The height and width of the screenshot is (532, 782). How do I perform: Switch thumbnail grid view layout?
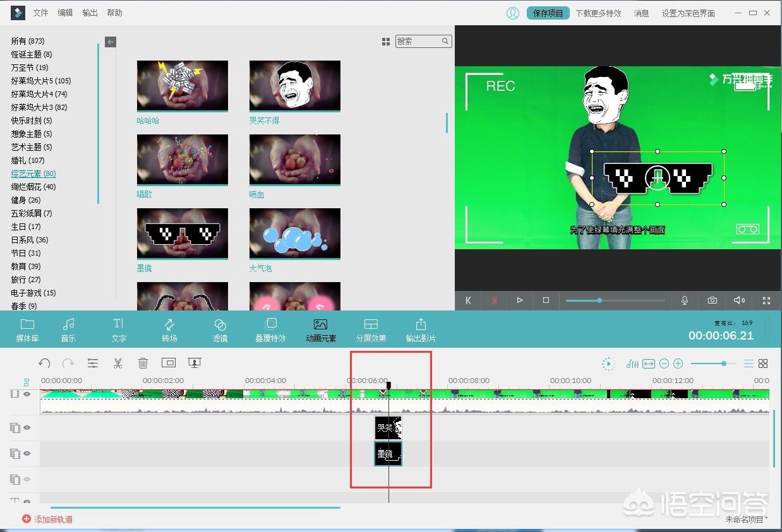(386, 42)
